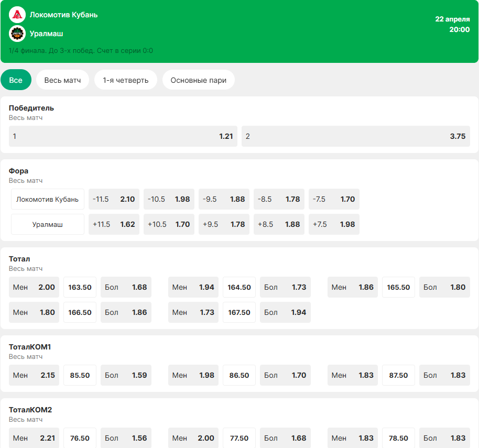Screen dimensions: 479x448
Task: Click the 85.50 ТоталКОМ1 value
Action: click(80, 375)
